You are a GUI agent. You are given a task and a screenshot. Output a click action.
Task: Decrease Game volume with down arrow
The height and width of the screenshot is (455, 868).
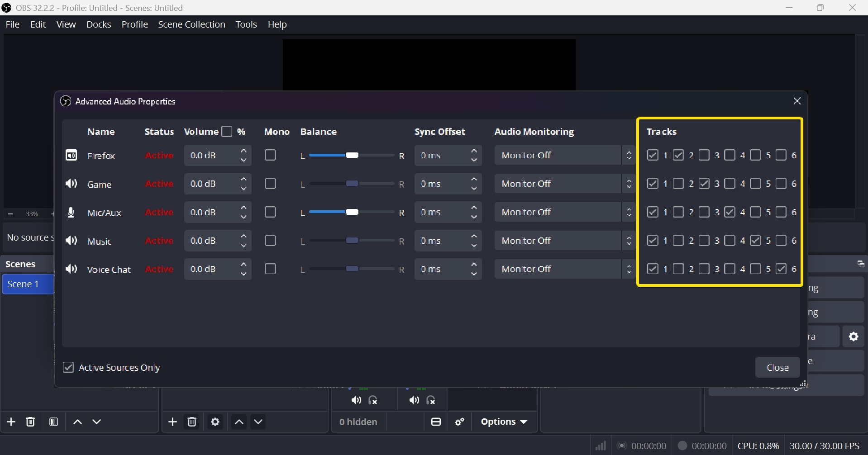coord(244,189)
